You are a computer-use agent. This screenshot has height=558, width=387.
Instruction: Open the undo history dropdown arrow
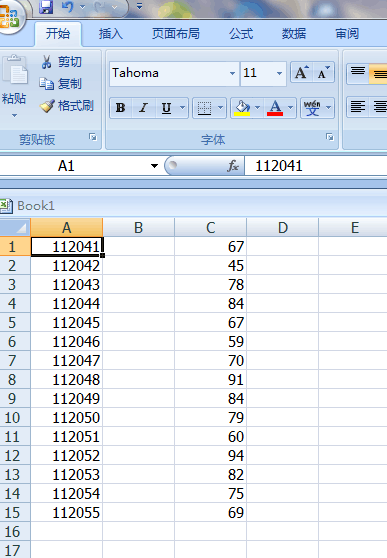coord(83,7)
